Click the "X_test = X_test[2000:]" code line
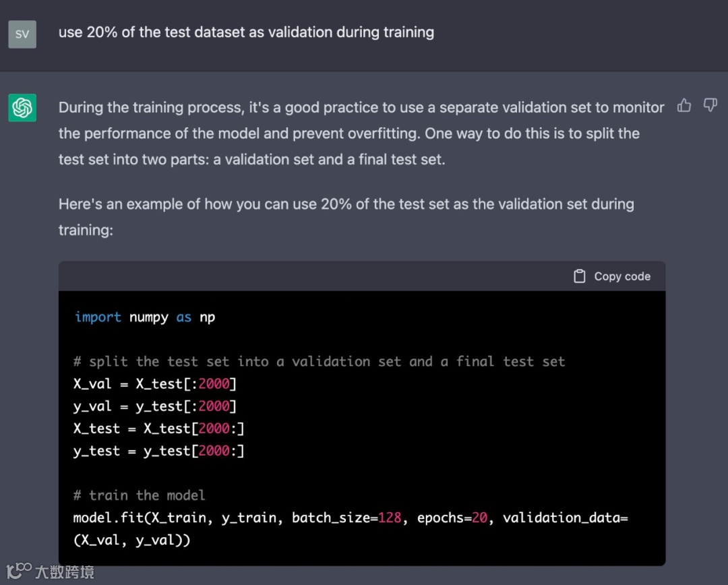 [x=158, y=428]
